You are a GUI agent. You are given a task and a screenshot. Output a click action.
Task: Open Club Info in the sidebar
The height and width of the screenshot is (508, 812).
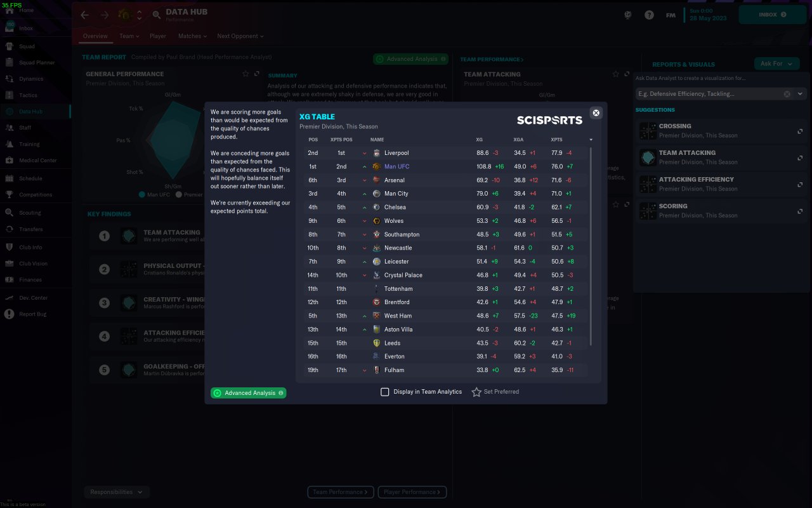pos(30,247)
